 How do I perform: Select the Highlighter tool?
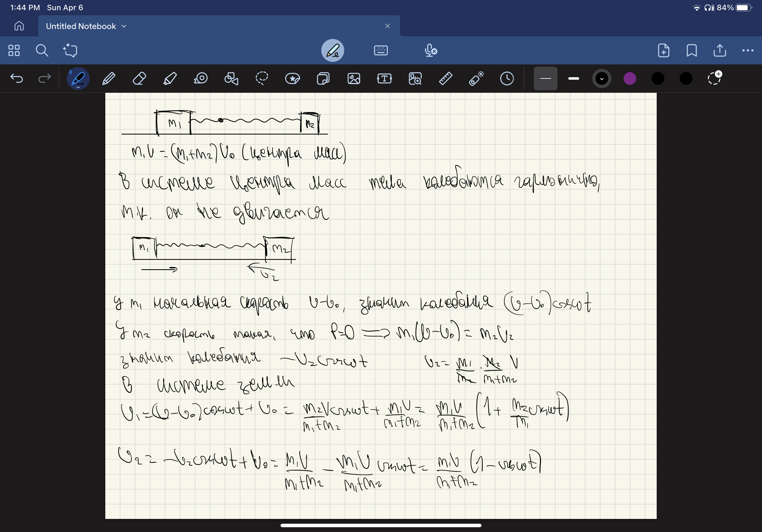click(x=170, y=78)
